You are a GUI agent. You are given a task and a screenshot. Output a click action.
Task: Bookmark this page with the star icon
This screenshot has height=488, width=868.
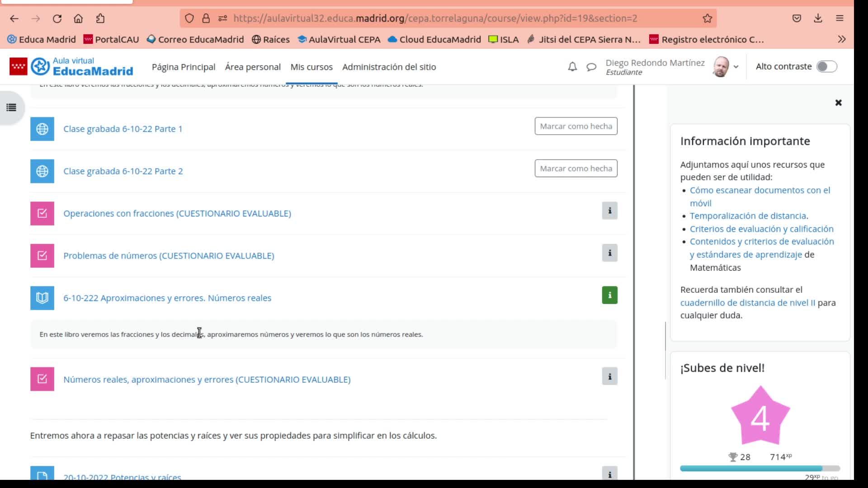pos(707,19)
